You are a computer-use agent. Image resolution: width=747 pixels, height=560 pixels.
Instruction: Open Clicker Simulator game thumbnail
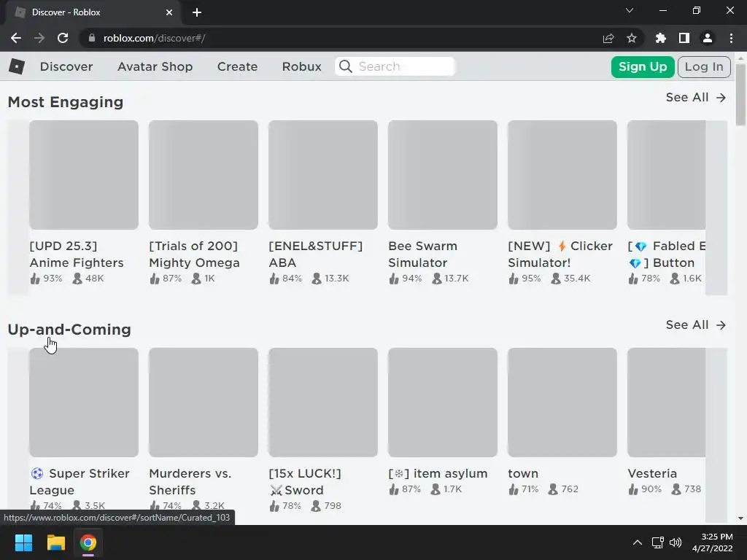point(562,175)
